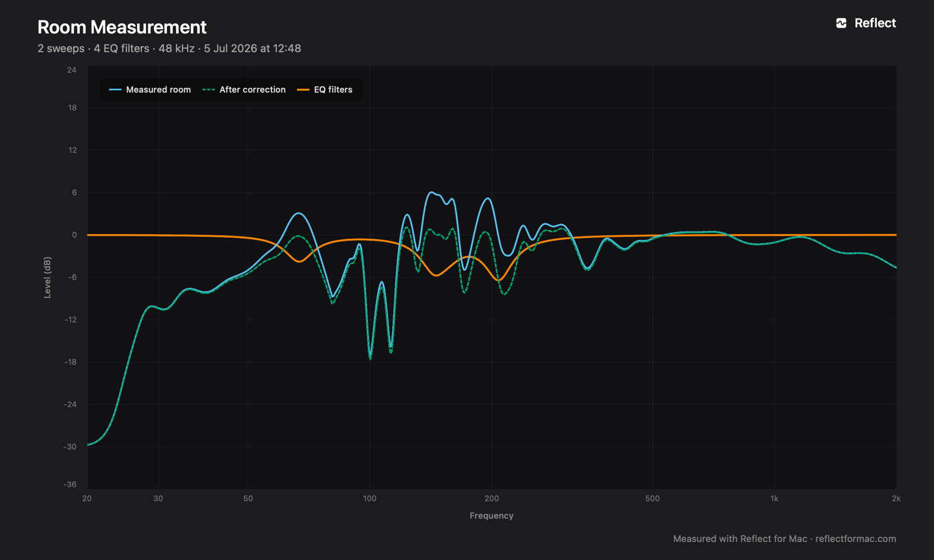Viewport: 934px width, 560px height.
Task: Click the 500 Hz x-axis tick label
Action: [x=653, y=498]
